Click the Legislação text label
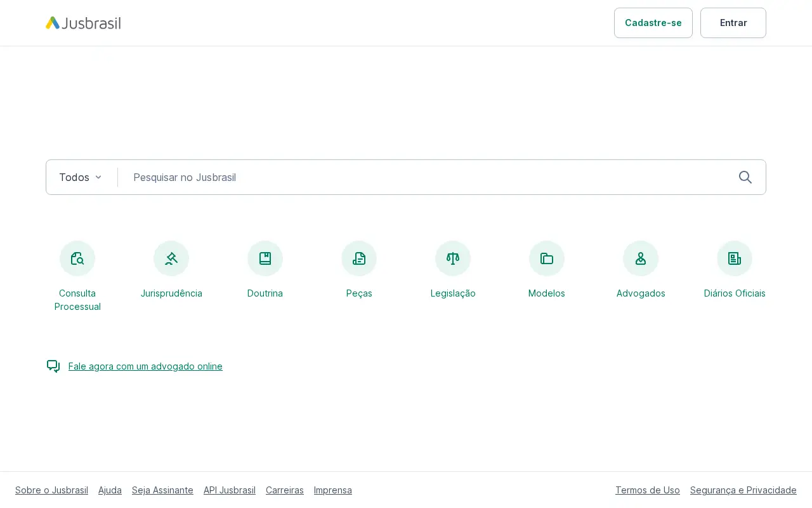This screenshot has width=812, height=508. 453,293
